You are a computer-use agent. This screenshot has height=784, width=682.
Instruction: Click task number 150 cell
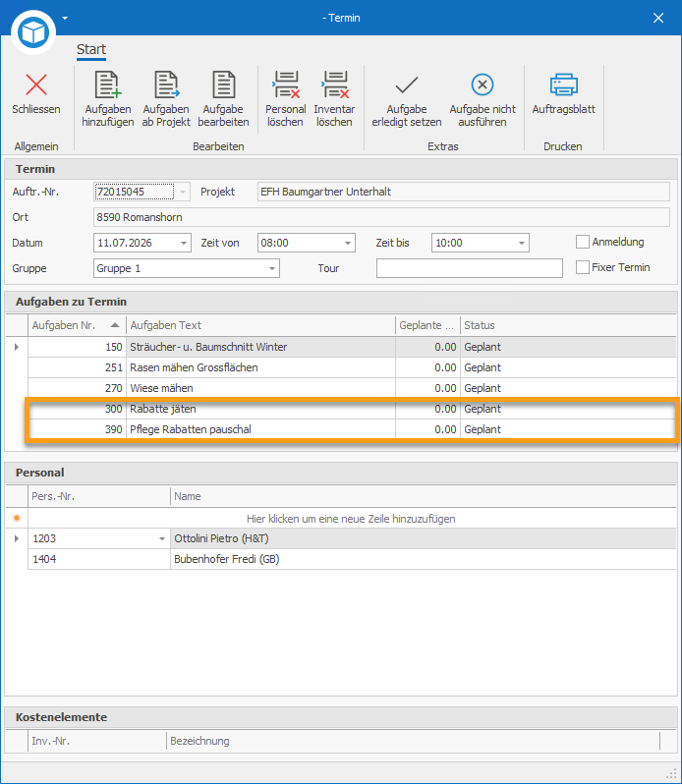coord(77,347)
